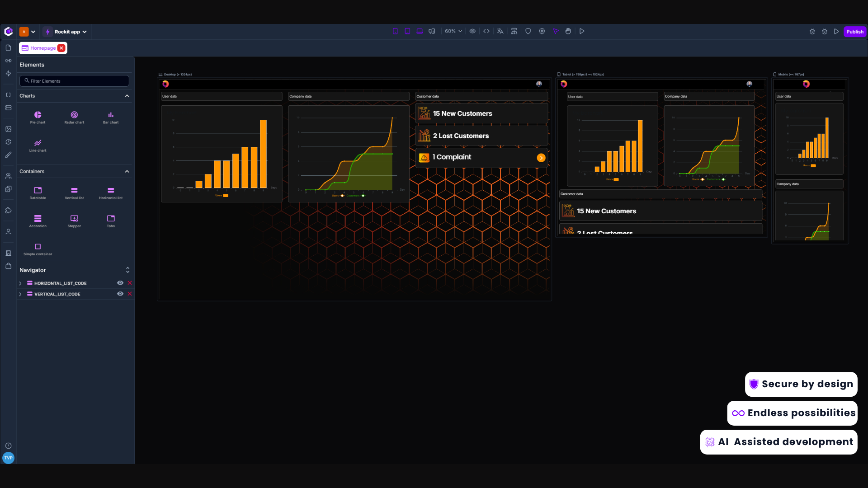This screenshot has height=488, width=868.
Task: Choose the Simple container element
Action: click(38, 249)
